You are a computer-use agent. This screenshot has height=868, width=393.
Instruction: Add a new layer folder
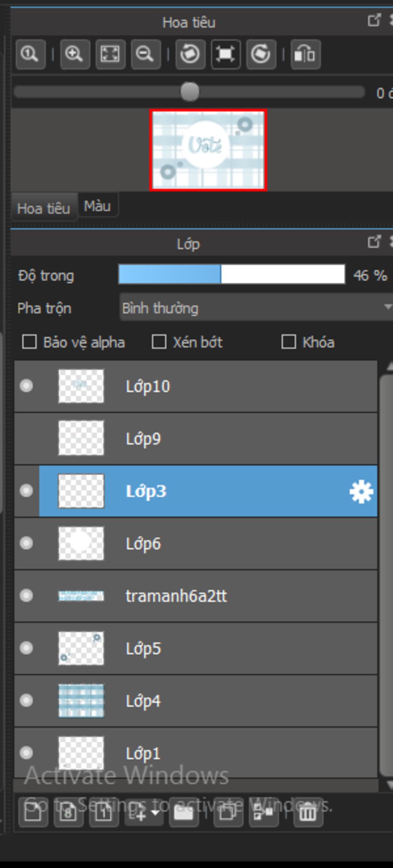[x=183, y=812]
